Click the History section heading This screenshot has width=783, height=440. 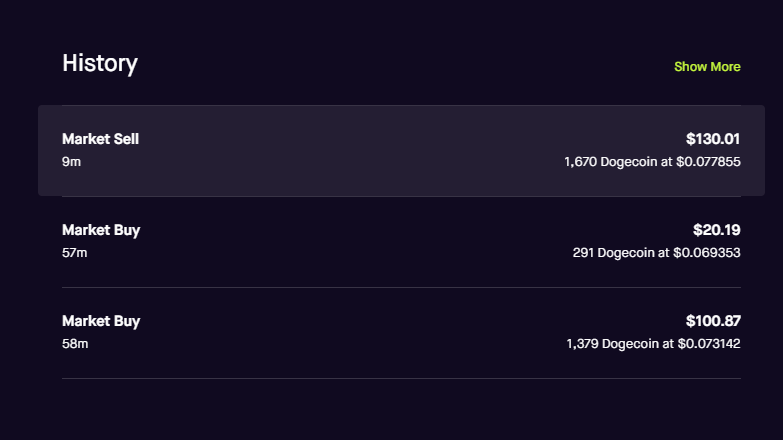[x=100, y=64]
